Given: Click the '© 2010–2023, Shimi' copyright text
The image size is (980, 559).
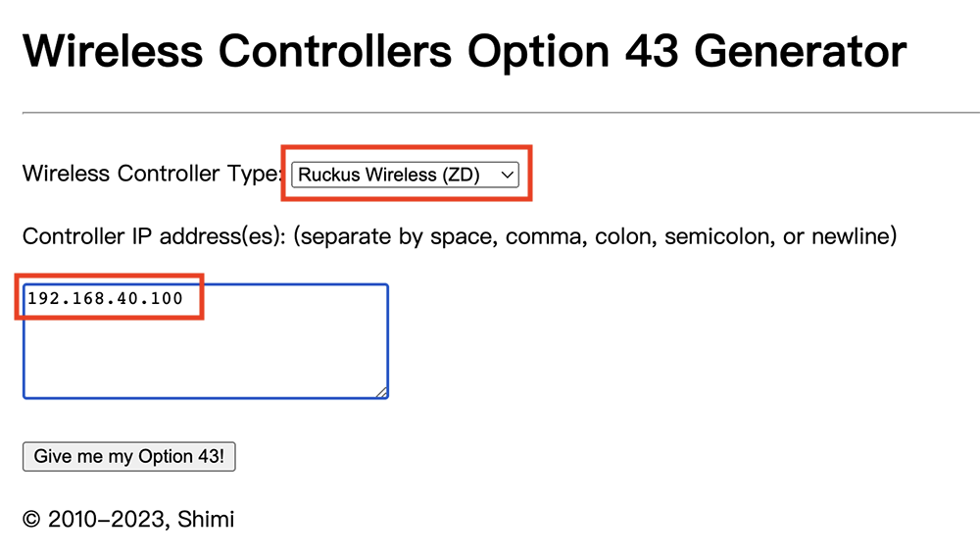Looking at the screenshot, I should [x=128, y=519].
